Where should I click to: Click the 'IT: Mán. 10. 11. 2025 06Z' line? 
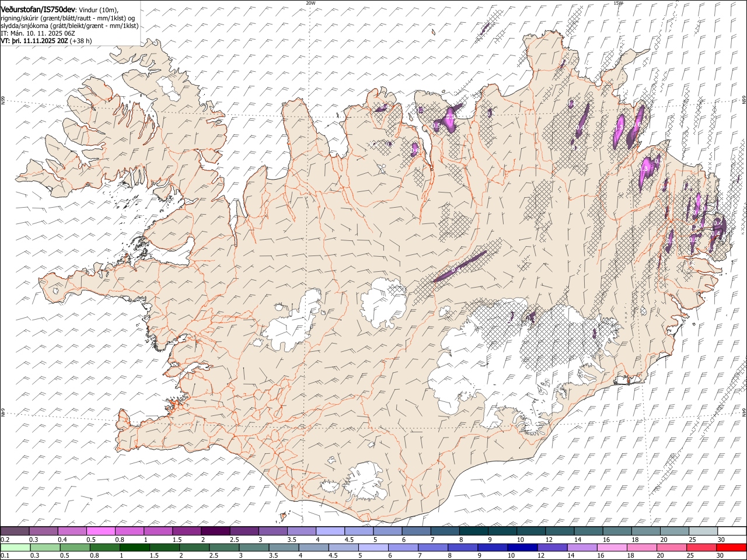(38, 34)
